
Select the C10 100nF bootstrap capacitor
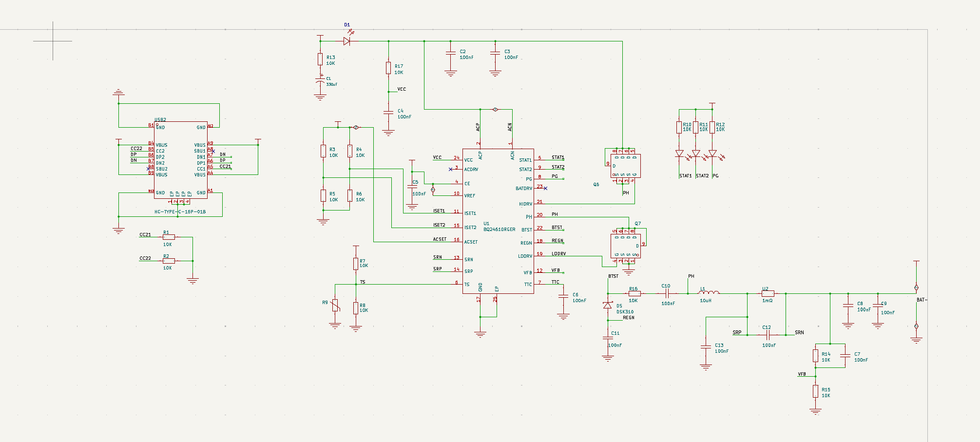pyautogui.click(x=668, y=293)
